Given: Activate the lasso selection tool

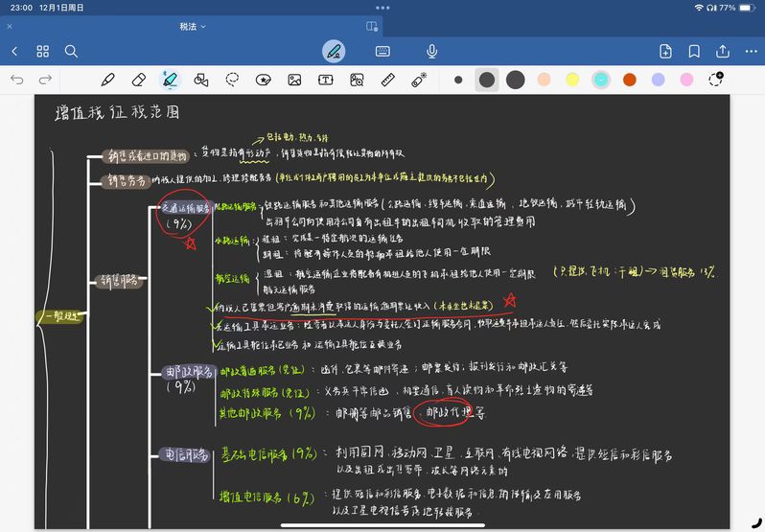Looking at the screenshot, I should point(232,80).
